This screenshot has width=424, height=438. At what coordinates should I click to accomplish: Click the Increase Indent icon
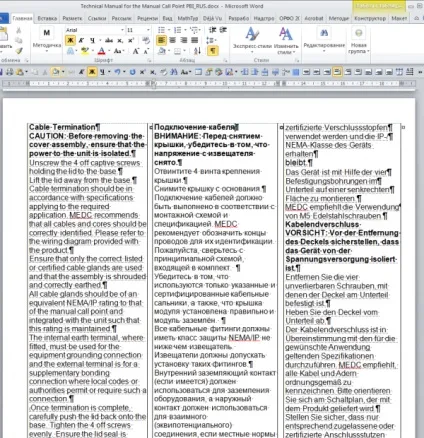tap(223, 30)
